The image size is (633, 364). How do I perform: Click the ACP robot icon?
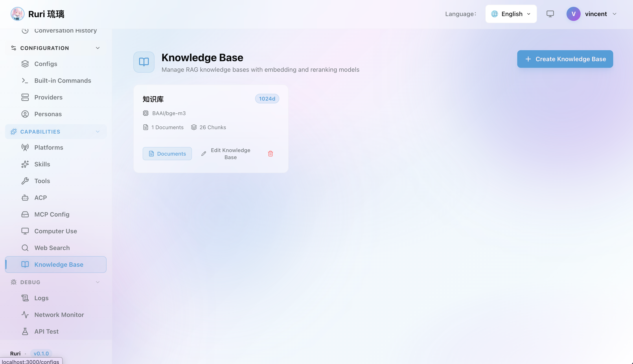pyautogui.click(x=25, y=198)
